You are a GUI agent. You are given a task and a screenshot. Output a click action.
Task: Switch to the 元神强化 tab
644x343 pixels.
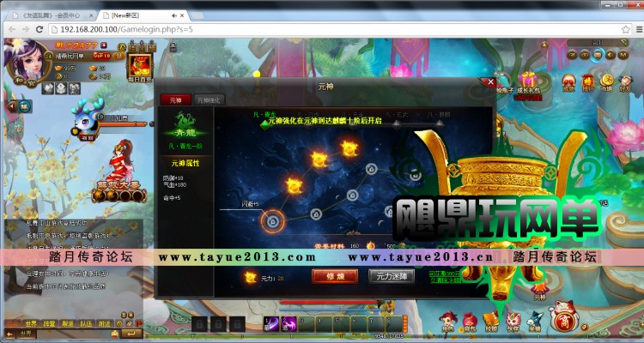(x=209, y=99)
